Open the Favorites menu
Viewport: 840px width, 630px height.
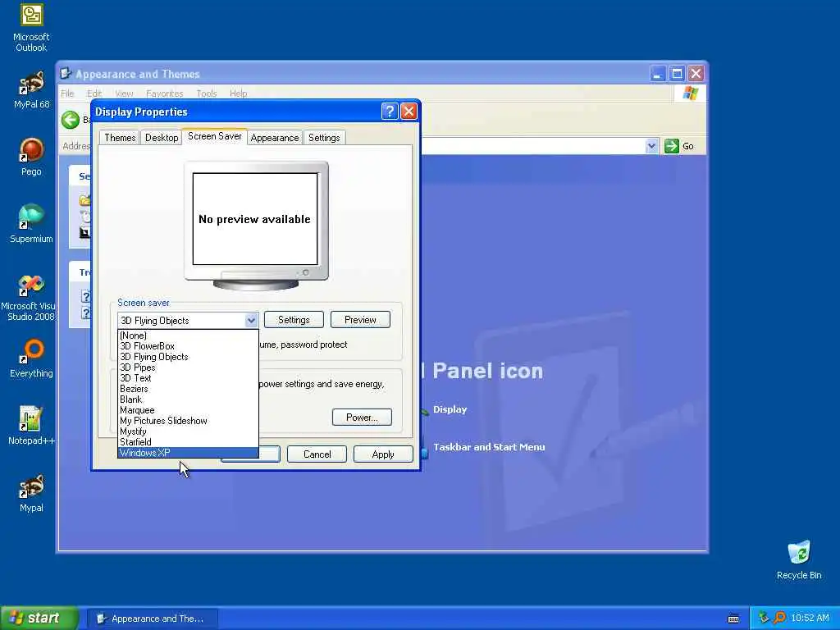164,94
